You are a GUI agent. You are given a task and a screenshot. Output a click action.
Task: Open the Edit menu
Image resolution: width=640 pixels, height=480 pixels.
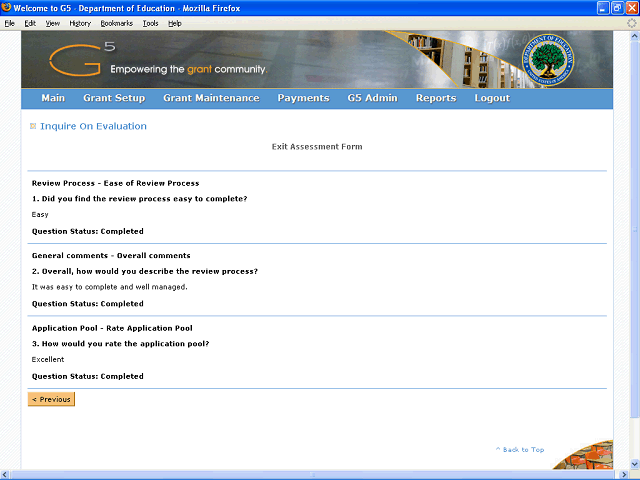[30, 23]
